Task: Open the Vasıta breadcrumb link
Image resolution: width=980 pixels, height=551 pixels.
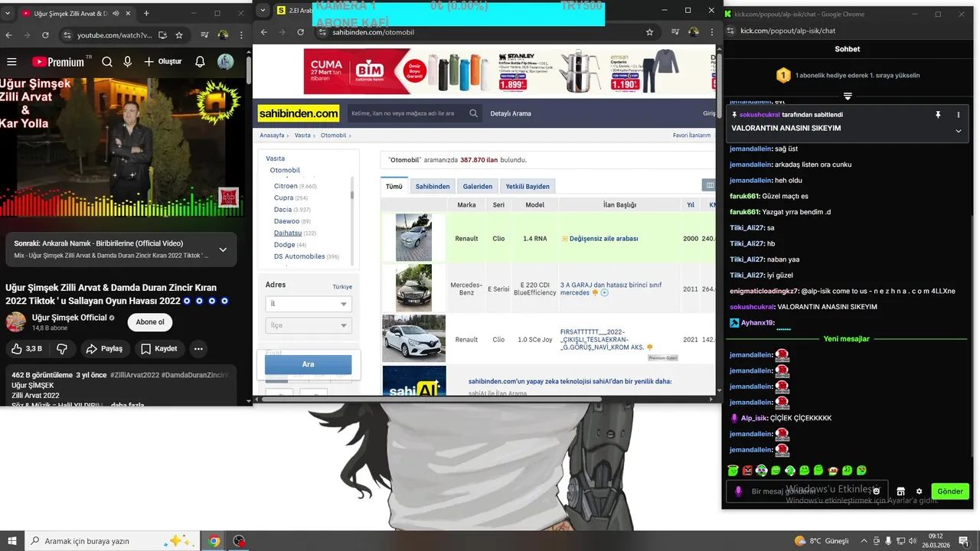Action: [x=302, y=135]
